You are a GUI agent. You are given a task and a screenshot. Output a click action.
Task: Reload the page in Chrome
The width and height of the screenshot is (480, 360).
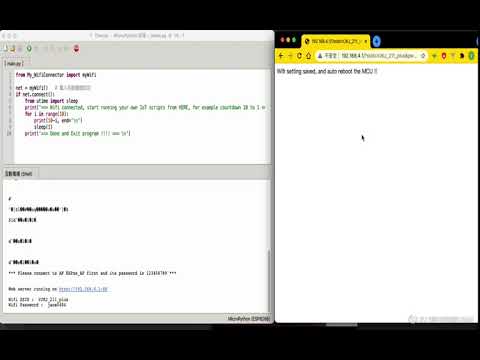point(299,56)
